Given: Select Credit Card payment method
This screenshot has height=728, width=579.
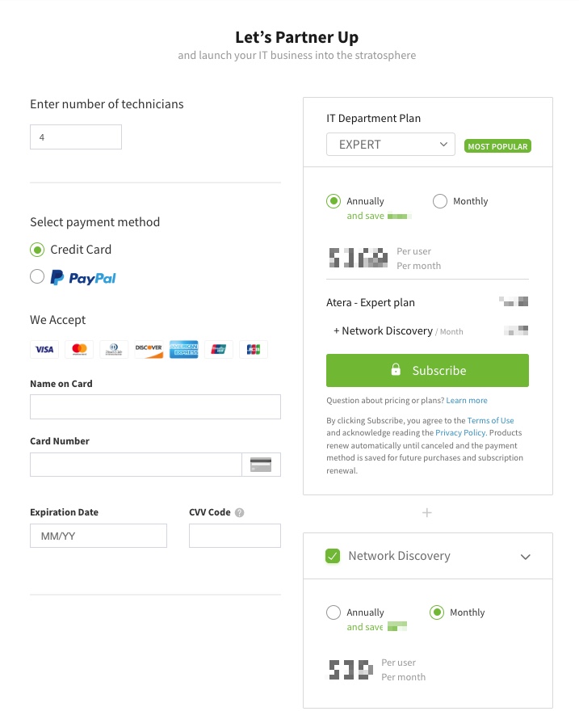Looking at the screenshot, I should (x=37, y=250).
